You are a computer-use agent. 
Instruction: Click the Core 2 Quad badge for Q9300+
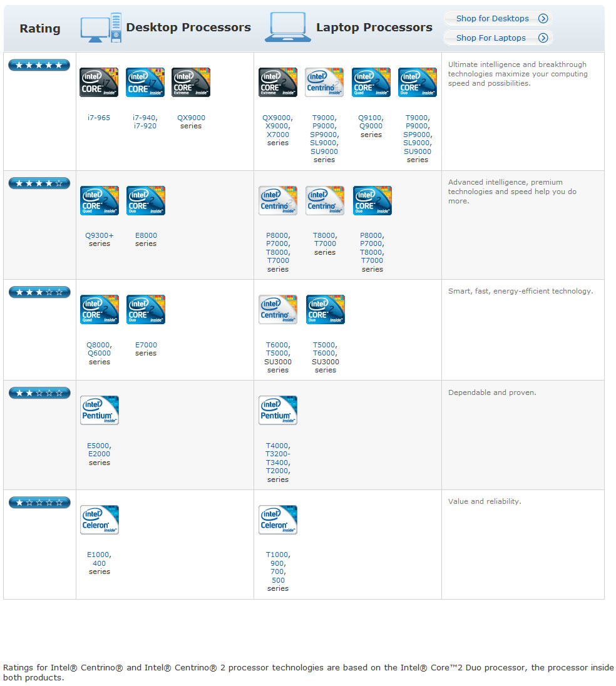tap(100, 200)
